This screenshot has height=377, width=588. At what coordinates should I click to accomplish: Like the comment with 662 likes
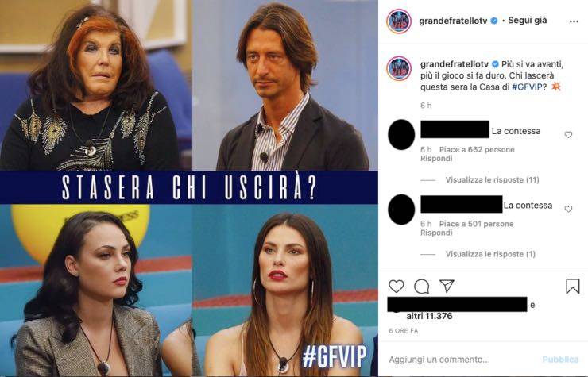tap(568, 135)
